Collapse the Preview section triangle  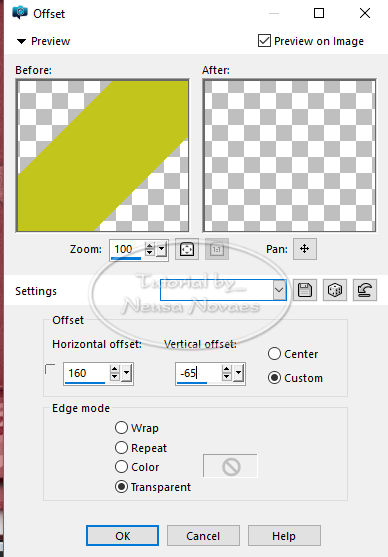click(x=21, y=41)
